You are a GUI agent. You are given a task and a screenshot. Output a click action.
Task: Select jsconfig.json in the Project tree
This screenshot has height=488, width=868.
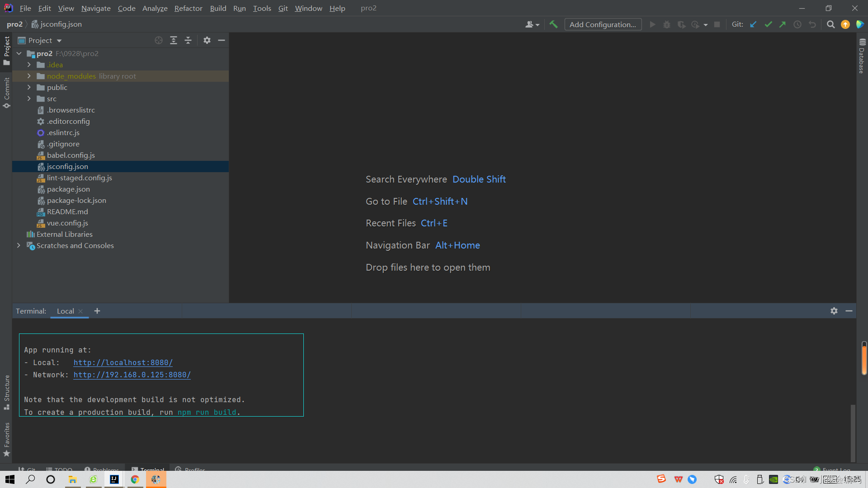(68, 166)
